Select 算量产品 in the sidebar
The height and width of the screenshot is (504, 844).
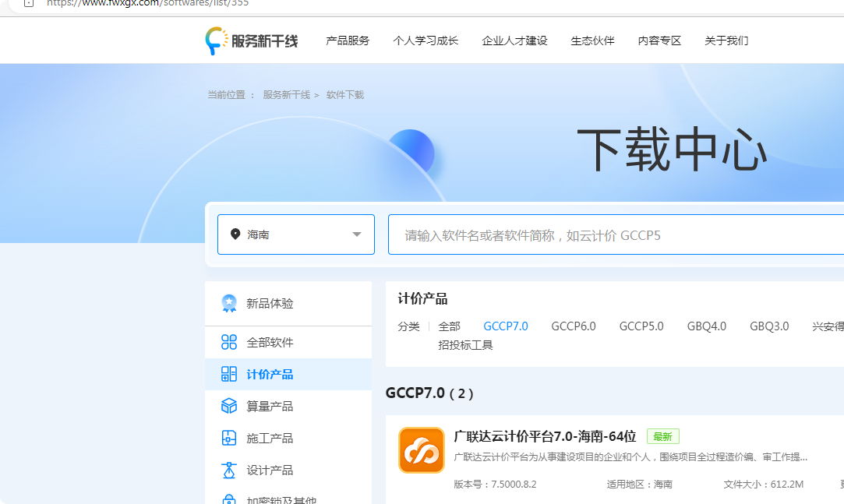[x=288, y=406]
